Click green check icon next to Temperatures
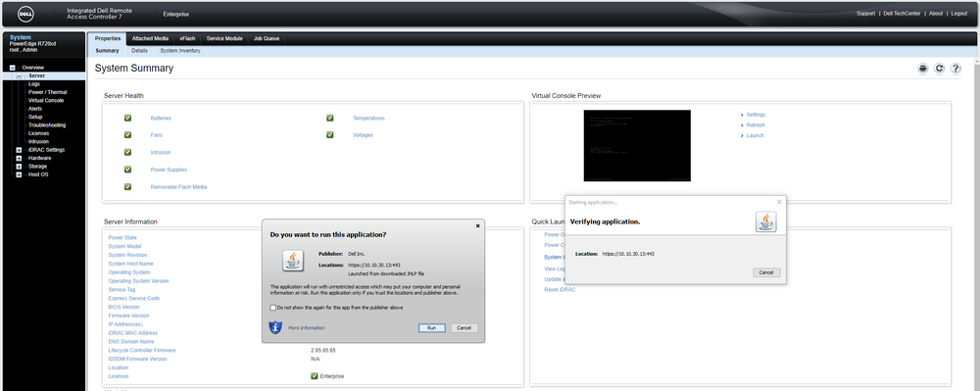Image resolution: width=980 pixels, height=391 pixels. pos(330,118)
